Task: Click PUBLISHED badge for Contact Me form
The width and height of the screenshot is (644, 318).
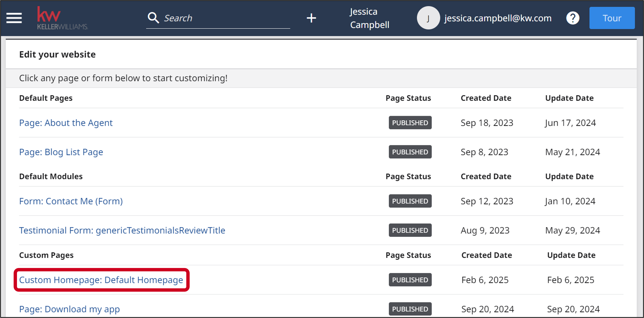Action: point(410,201)
